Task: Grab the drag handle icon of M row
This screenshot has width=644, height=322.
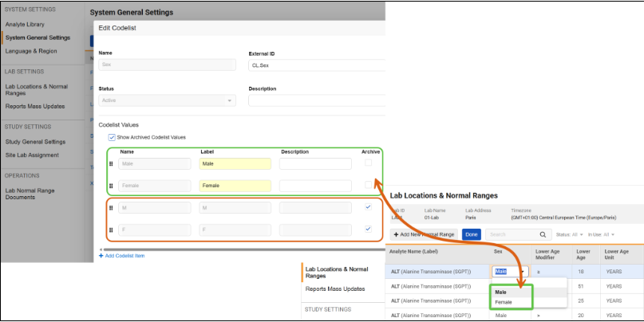Action: [x=111, y=208]
